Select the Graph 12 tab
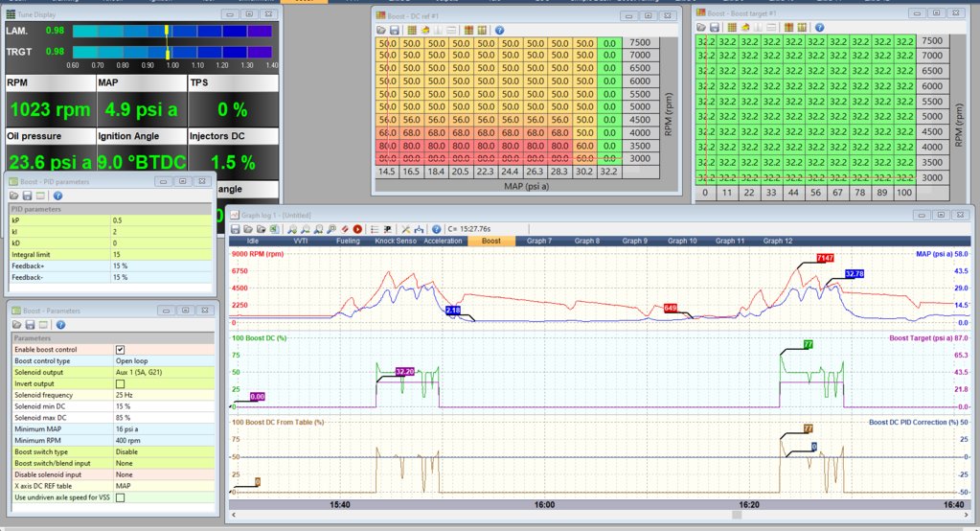The height and width of the screenshot is (531, 980). click(778, 241)
